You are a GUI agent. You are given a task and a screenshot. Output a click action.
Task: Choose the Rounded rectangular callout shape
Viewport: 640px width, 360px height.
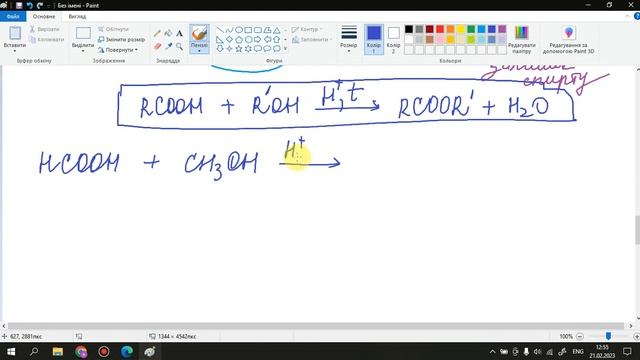(258, 49)
